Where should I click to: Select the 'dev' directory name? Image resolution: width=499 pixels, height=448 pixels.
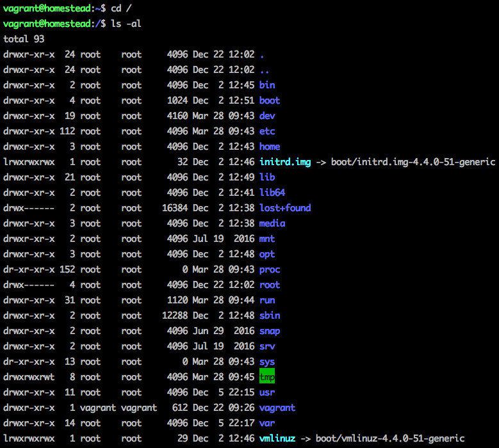tap(267, 116)
